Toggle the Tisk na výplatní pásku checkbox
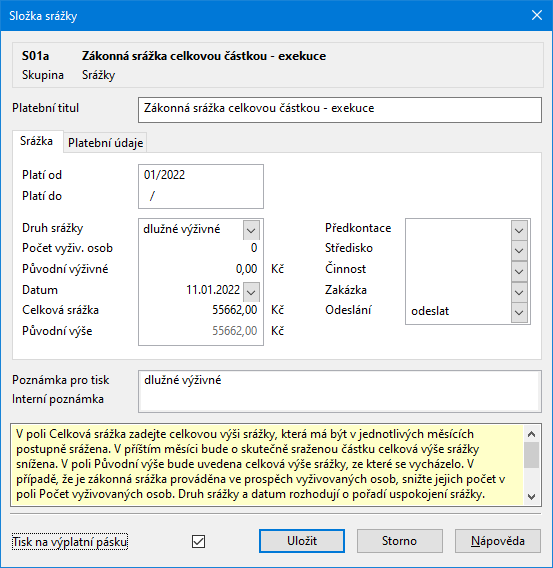Screen dimensions: 553x568 [198, 542]
